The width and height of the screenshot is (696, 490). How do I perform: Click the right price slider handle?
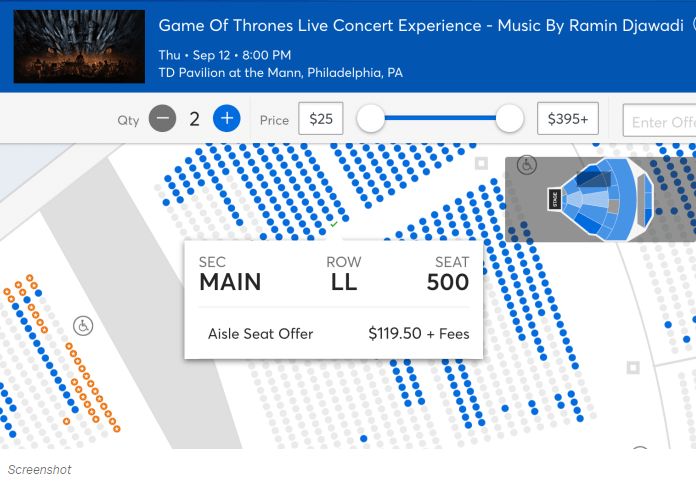click(x=510, y=118)
